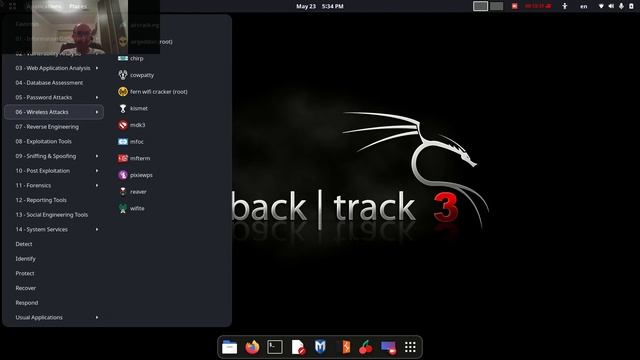Launch mfoc tool
The width and height of the screenshot is (640, 360).
(x=131, y=142)
